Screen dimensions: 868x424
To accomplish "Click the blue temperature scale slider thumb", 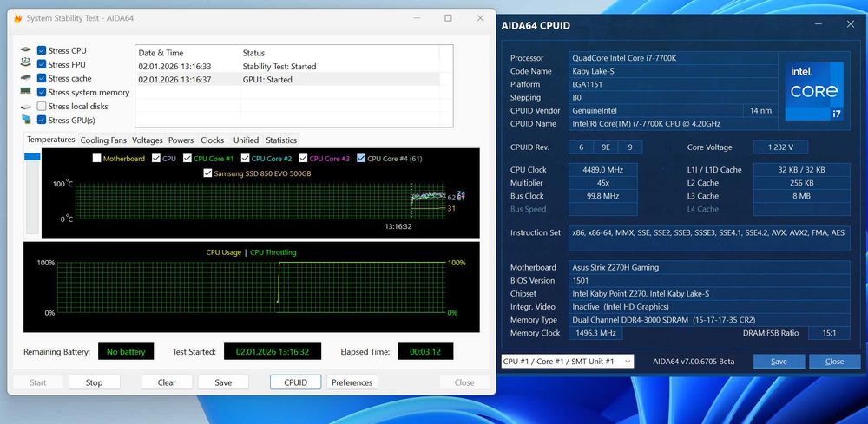I will click(x=32, y=157).
